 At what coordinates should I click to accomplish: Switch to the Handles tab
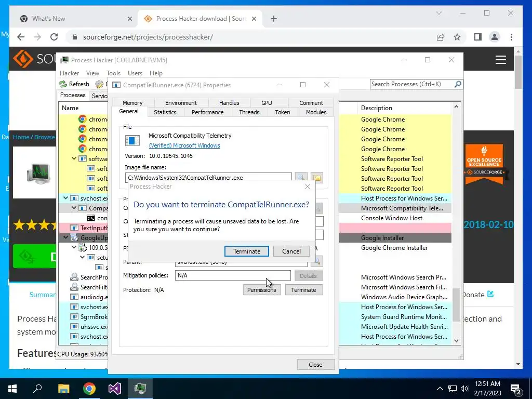[x=229, y=103]
